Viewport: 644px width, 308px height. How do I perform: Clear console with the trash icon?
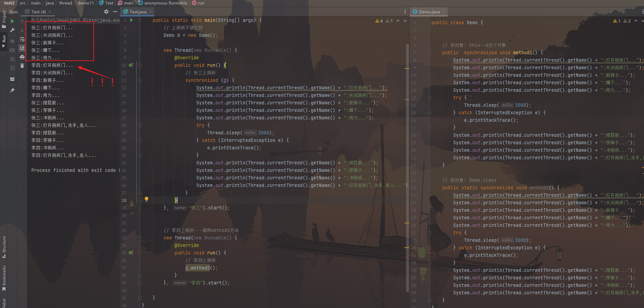[22, 66]
